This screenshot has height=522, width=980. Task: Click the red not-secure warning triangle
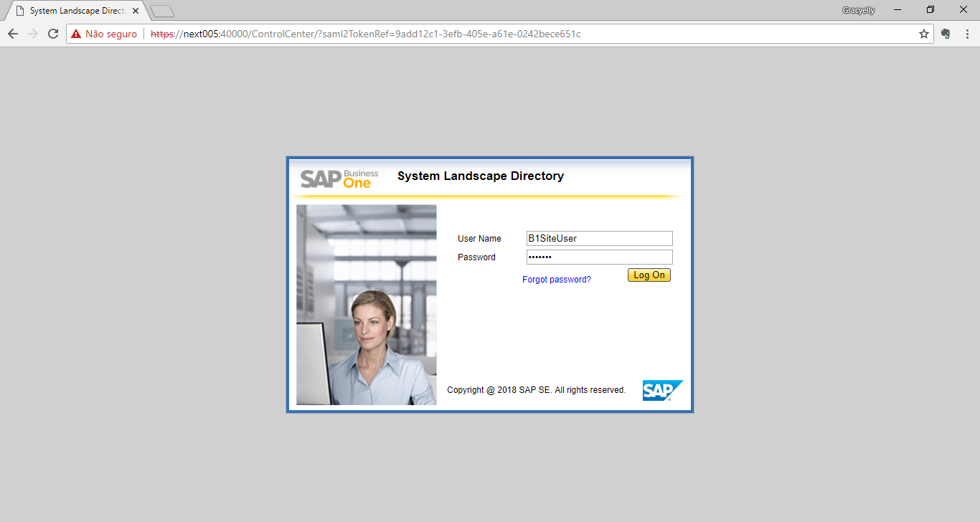[76, 34]
